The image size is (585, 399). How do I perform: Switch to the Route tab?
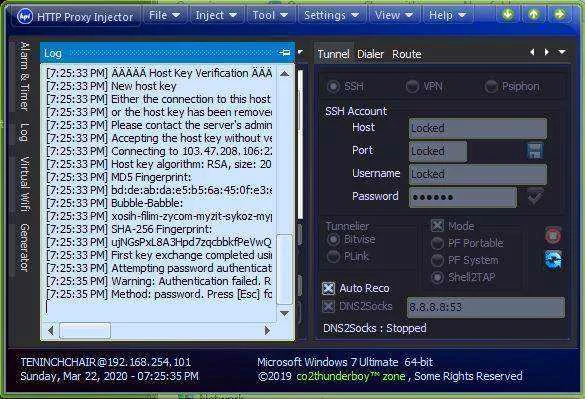click(x=407, y=54)
